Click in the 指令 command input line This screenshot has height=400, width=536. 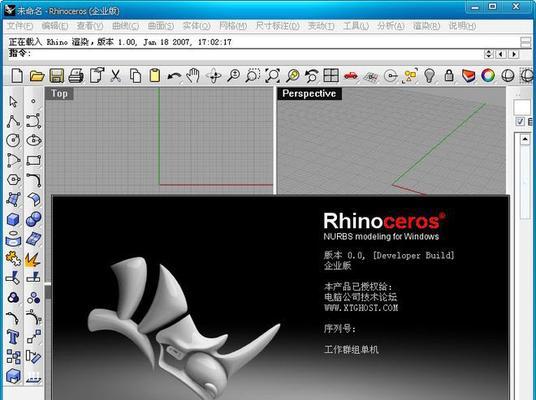click(x=256, y=54)
